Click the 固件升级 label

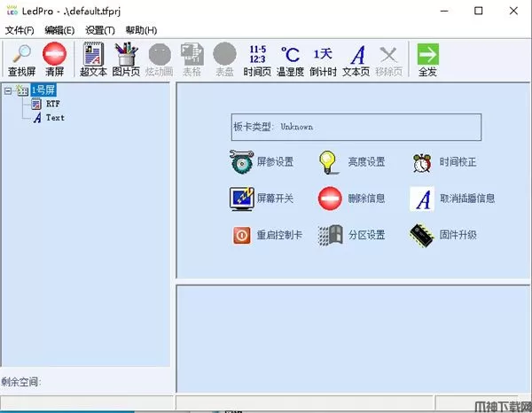[458, 235]
